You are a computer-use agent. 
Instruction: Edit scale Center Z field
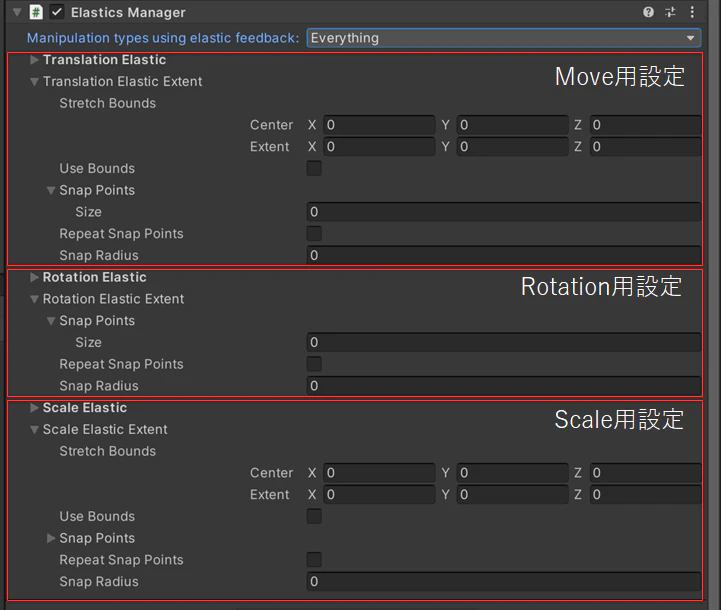click(x=646, y=473)
